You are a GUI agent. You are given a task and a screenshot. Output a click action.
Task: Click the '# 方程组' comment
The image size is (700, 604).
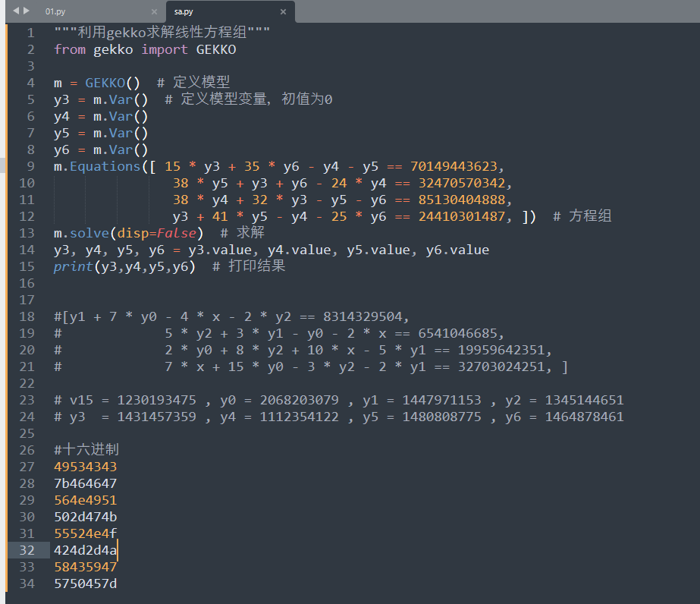(x=582, y=216)
